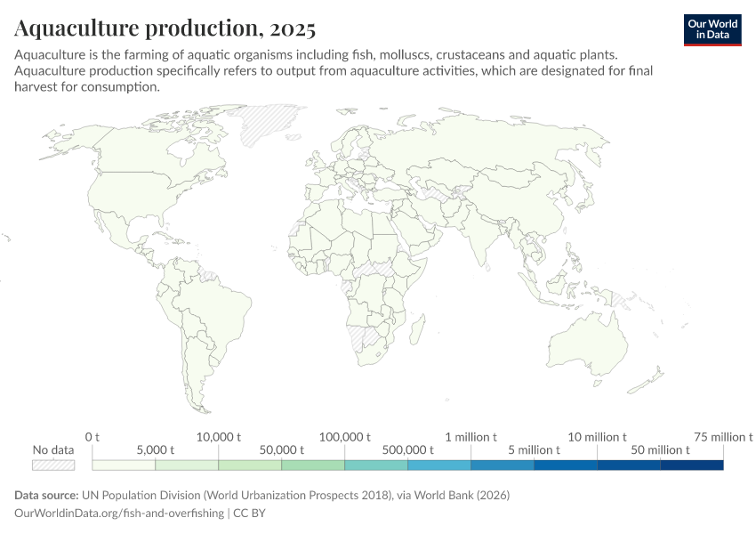The height and width of the screenshot is (534, 756).
Task: Pick the 10,000 t to 50,000 t legend swatch
Action: 250,465
